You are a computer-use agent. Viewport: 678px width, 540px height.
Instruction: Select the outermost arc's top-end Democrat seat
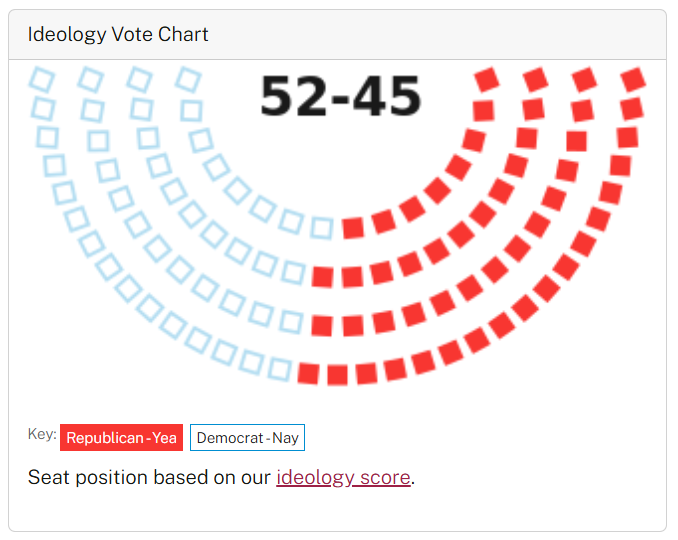[x=42, y=80]
